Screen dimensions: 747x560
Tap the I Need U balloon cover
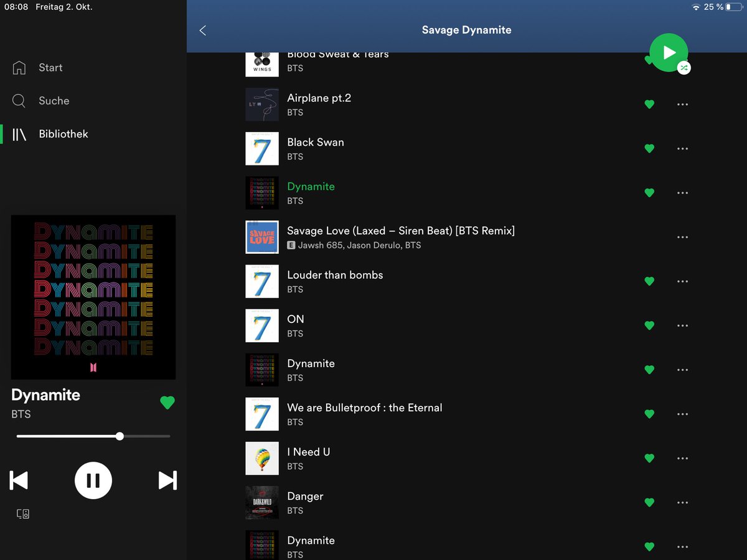pyautogui.click(x=262, y=459)
